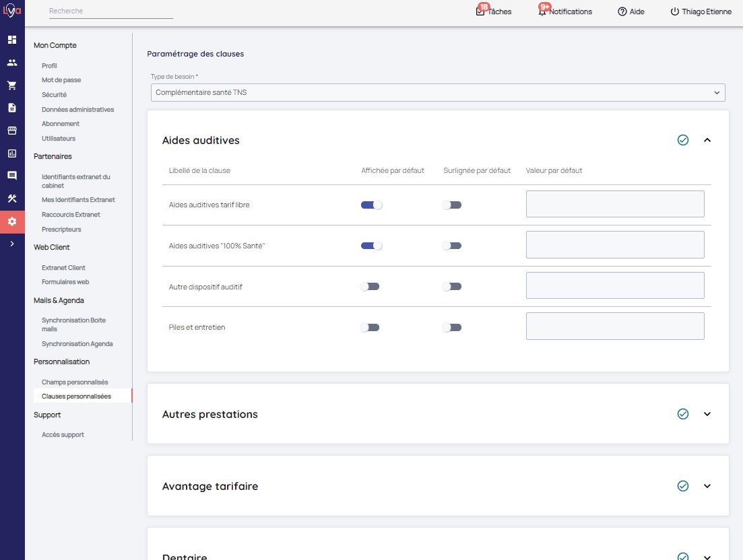The width and height of the screenshot is (743, 560).
Task: Click the Aide help link
Action: (631, 11)
